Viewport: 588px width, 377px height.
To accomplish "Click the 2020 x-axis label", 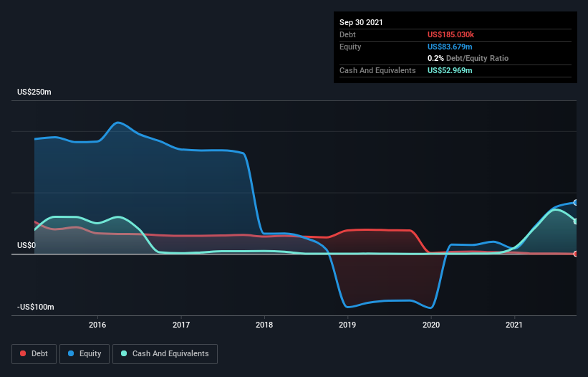I will click(x=431, y=325).
